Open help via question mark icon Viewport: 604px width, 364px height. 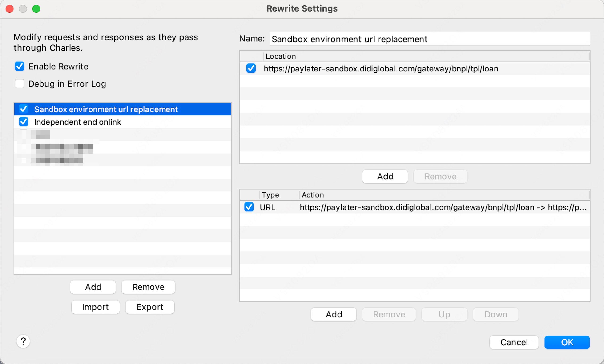pos(23,341)
